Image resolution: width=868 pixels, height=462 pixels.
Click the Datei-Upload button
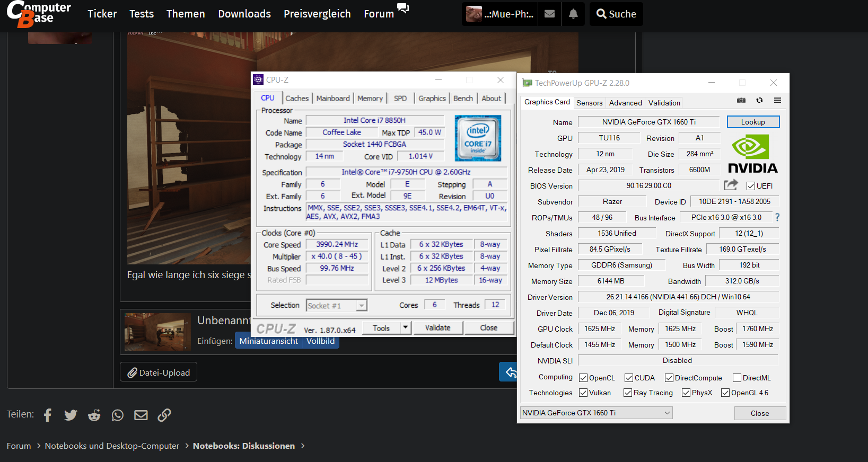click(x=159, y=372)
